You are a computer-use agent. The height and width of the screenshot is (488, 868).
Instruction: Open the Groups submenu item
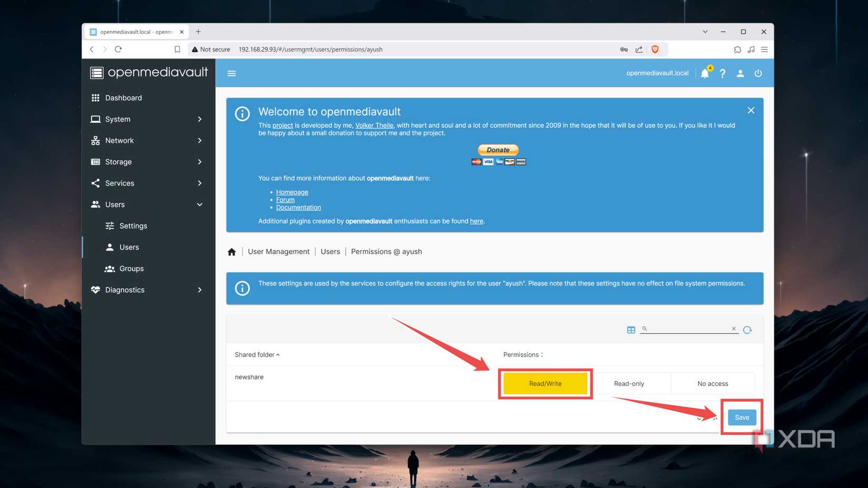[x=148, y=268]
